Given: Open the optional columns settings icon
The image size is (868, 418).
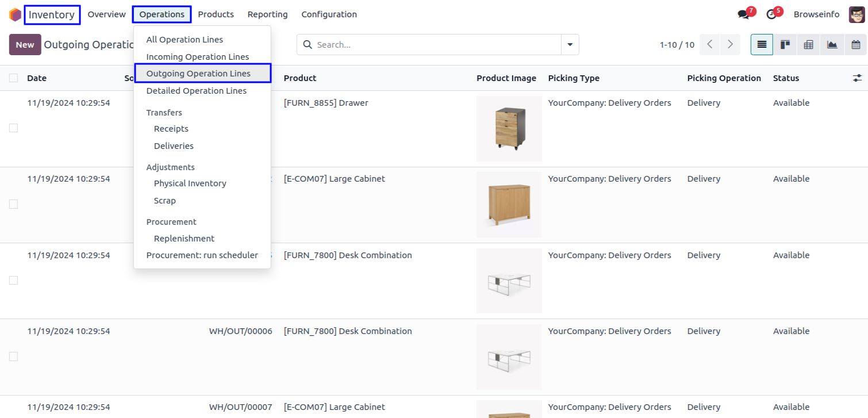Looking at the screenshot, I should click(x=857, y=78).
